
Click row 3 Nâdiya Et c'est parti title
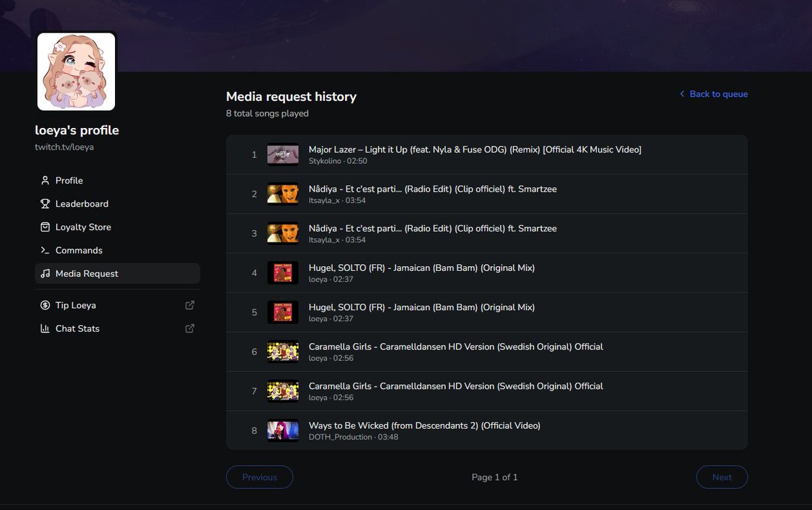432,228
